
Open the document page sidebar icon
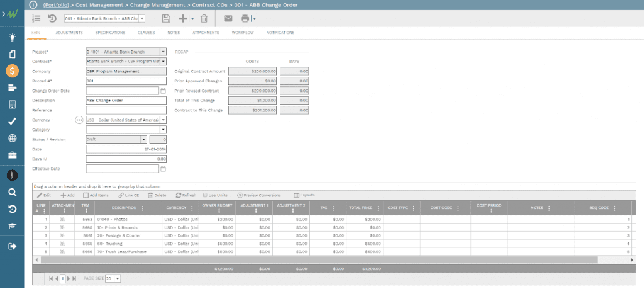point(13,54)
